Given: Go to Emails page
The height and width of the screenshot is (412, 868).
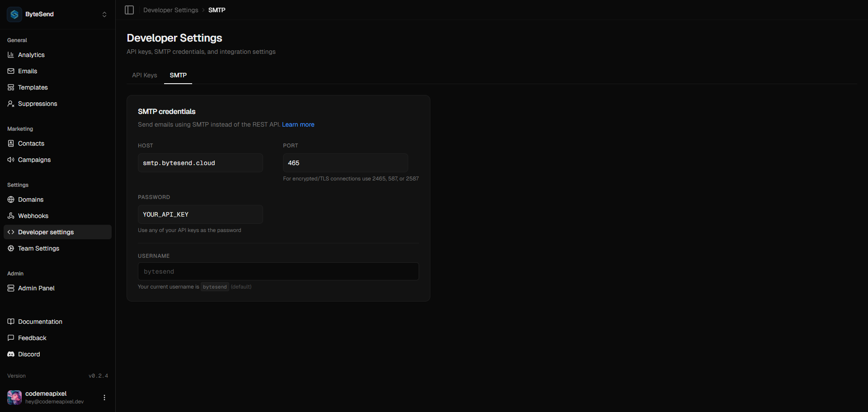Looking at the screenshot, I should pyautogui.click(x=57, y=71).
